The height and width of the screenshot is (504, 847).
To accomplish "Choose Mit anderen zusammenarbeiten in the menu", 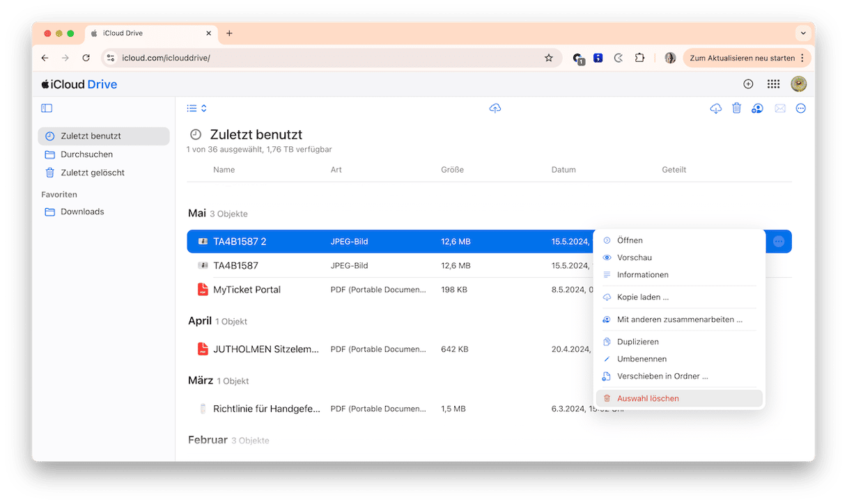I will (x=679, y=320).
